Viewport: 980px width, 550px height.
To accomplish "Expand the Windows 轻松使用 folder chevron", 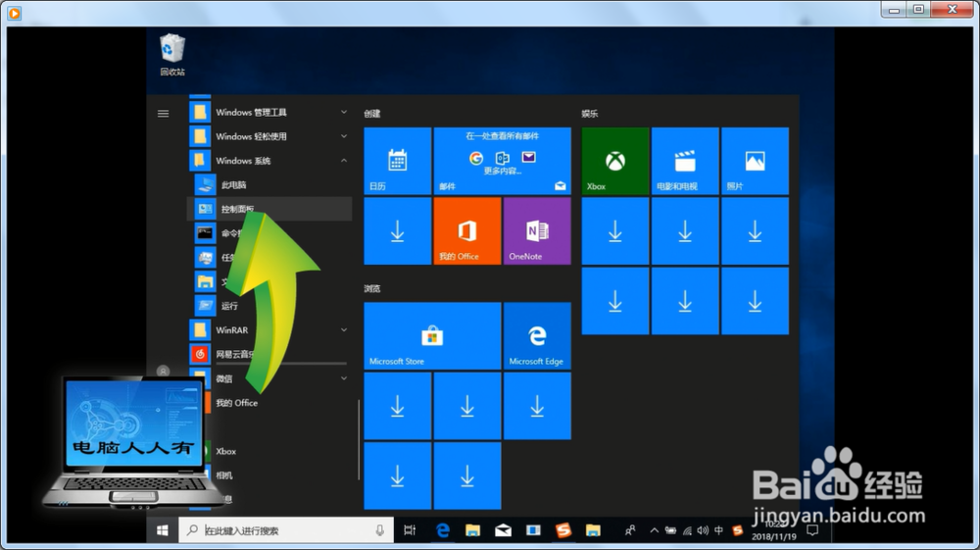I will pyautogui.click(x=344, y=136).
